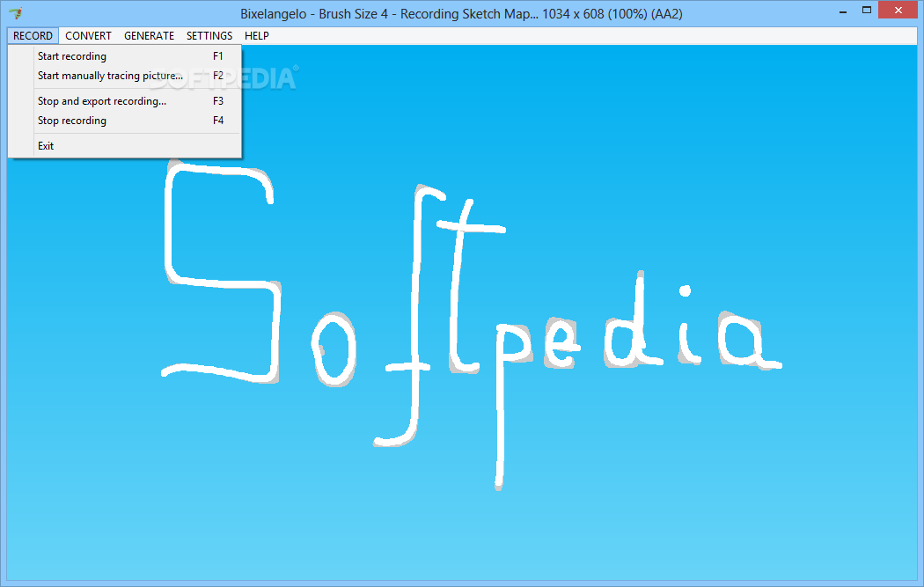
Task: Open the SETTINGS menu
Action: coord(209,36)
